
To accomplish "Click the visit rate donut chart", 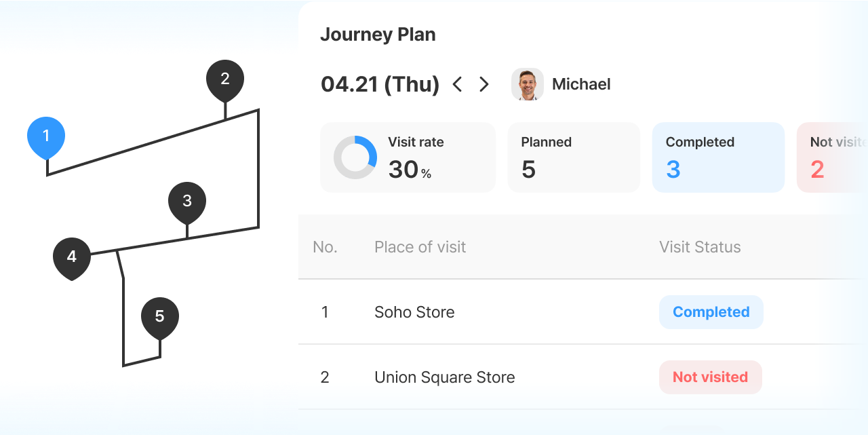I will pyautogui.click(x=355, y=157).
